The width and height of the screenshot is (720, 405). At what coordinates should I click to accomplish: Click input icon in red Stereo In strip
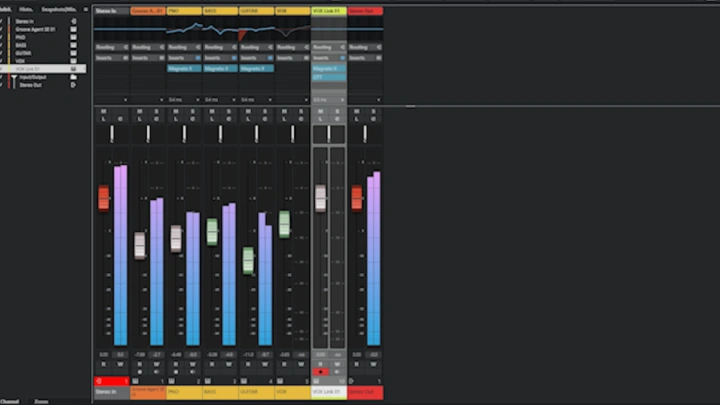[98, 381]
